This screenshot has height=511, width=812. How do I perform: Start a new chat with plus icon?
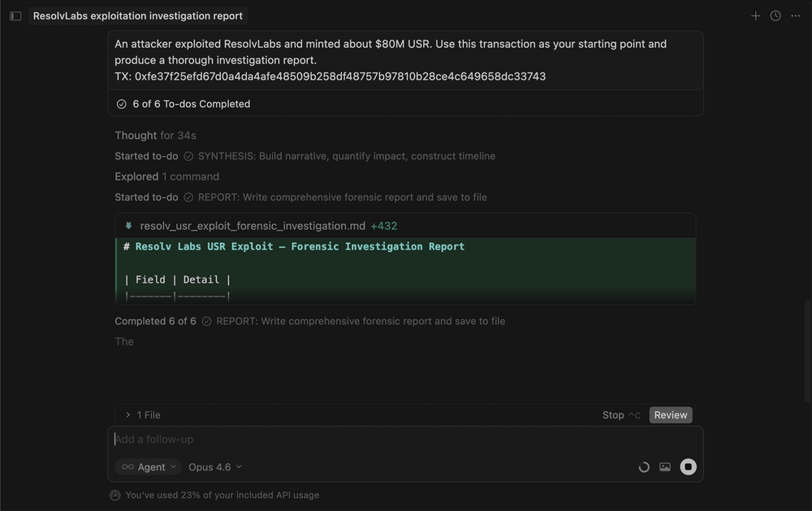pyautogui.click(x=755, y=16)
